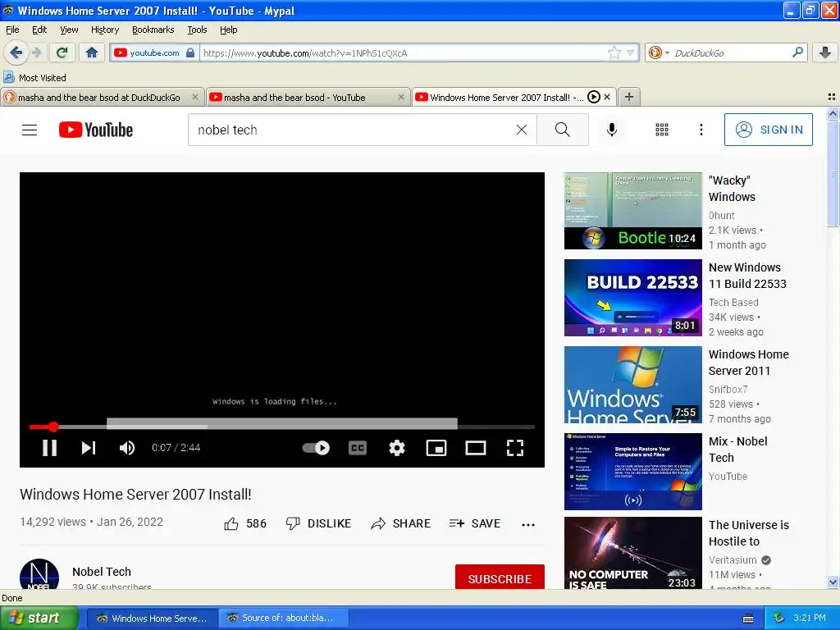Go to YouTube home via the logo
This screenshot has width=840, height=630.
[96, 130]
